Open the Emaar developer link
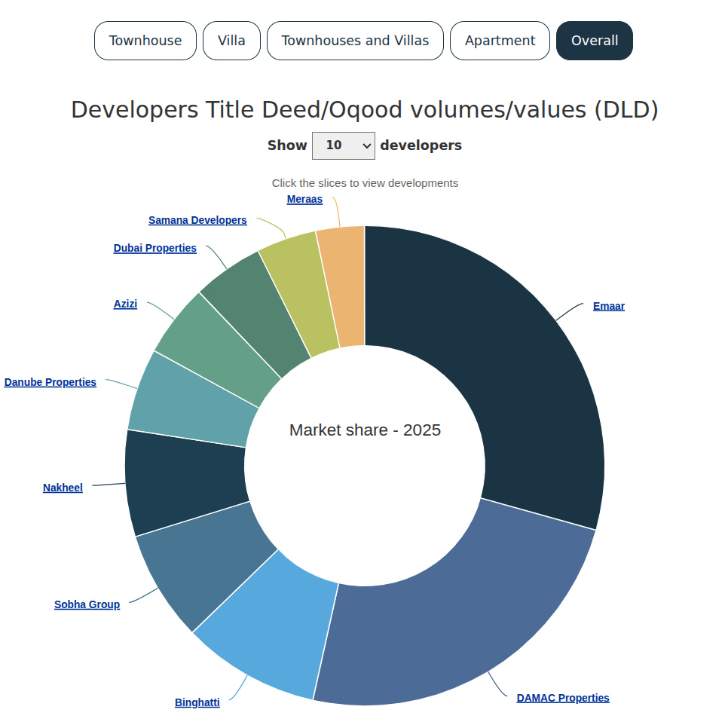 tap(608, 306)
